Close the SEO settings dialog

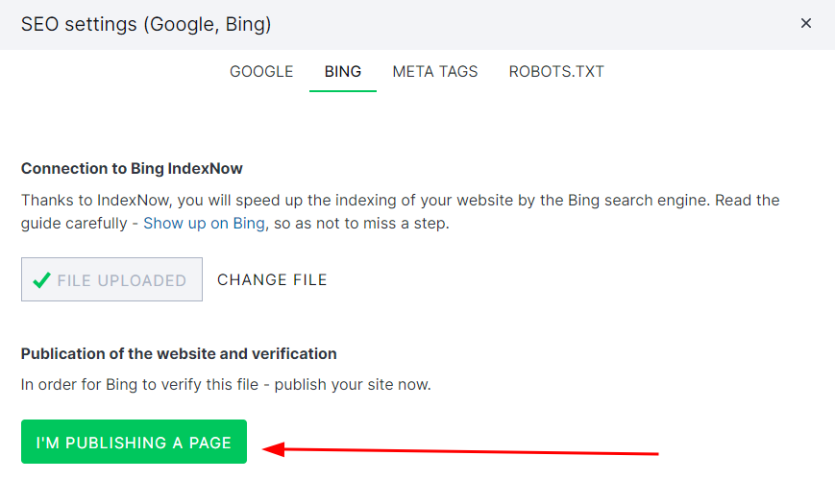pyautogui.click(x=806, y=23)
